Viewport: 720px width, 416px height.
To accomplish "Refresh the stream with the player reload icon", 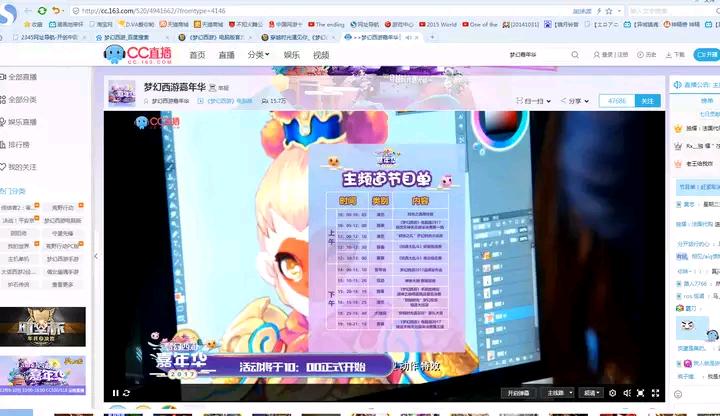I will pos(126,393).
